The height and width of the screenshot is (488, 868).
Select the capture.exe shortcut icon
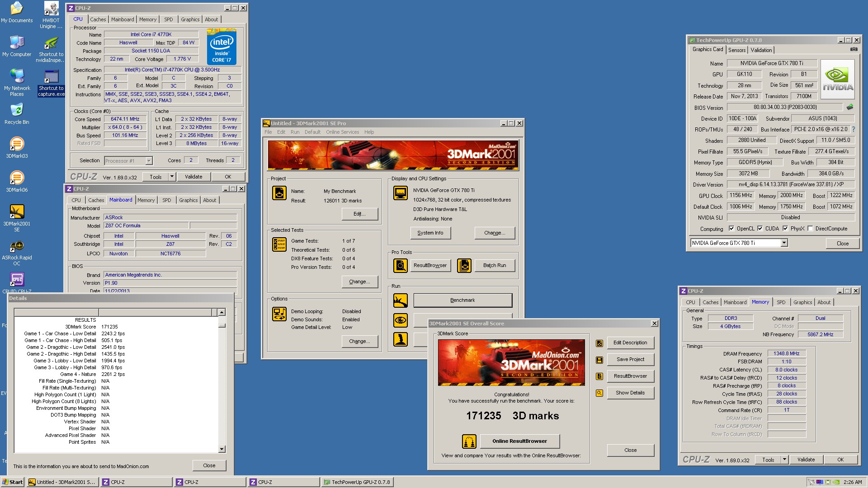coord(51,83)
